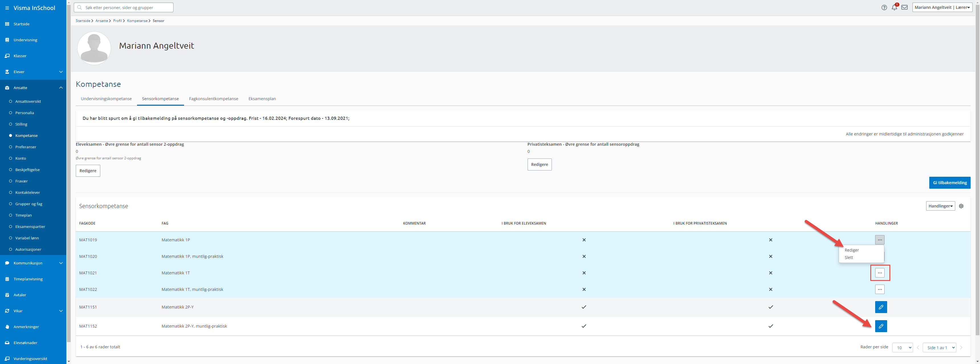Follow the Startside breadcrumb link

[x=83, y=21]
